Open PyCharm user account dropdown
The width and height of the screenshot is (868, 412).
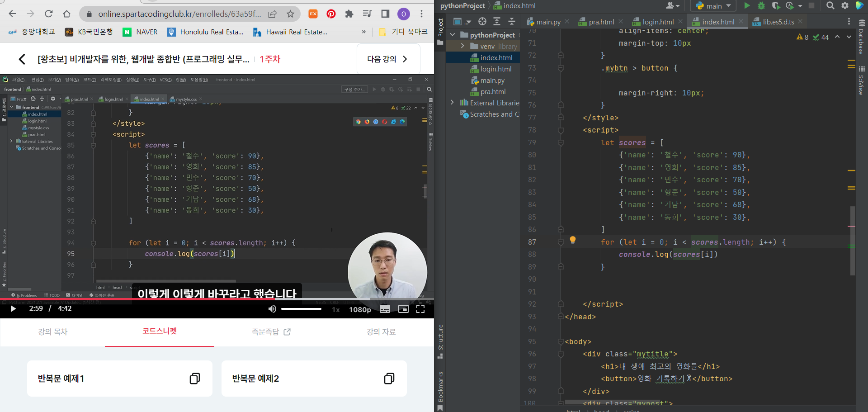[x=673, y=6]
